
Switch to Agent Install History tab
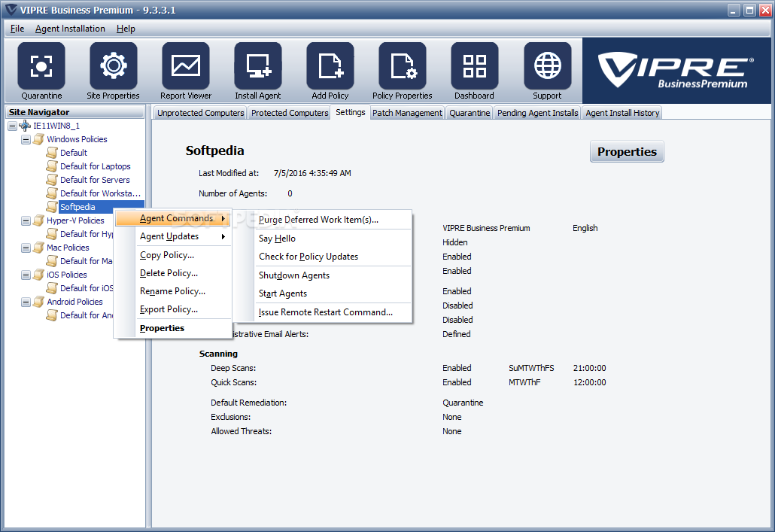coord(622,113)
